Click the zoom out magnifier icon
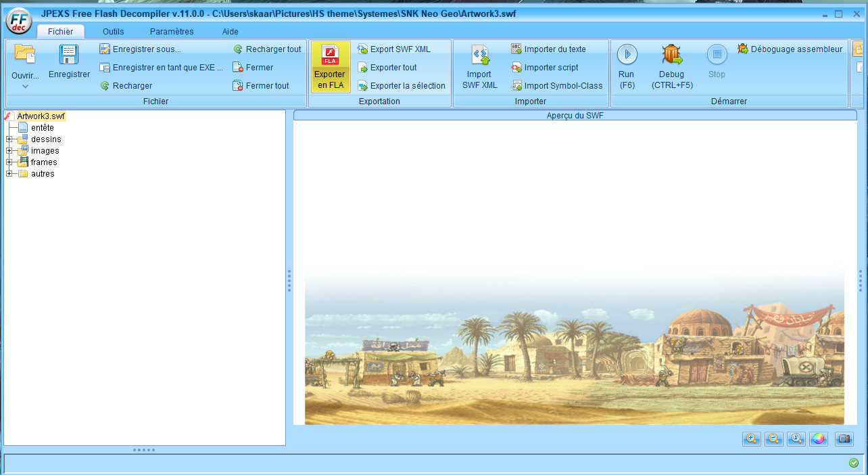Viewport: 868px width, 475px height. click(774, 438)
